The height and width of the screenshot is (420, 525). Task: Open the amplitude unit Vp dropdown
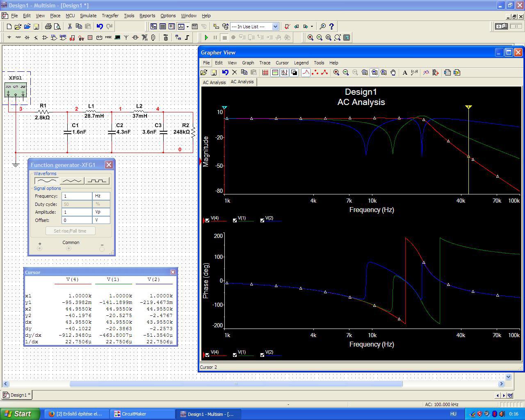point(101,212)
